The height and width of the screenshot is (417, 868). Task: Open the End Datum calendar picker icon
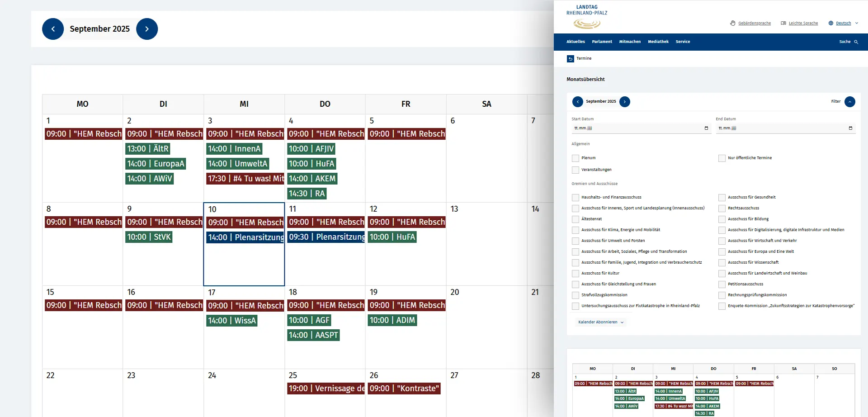(x=850, y=128)
